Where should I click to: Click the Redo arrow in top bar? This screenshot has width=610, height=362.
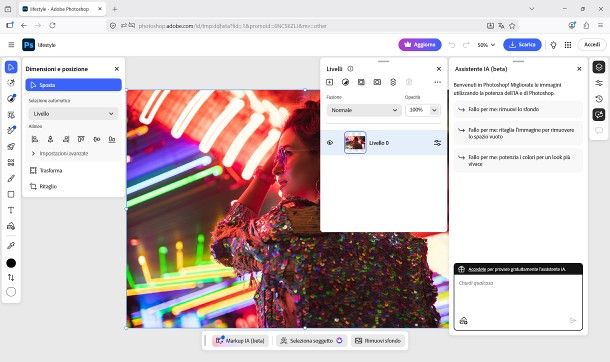466,45
